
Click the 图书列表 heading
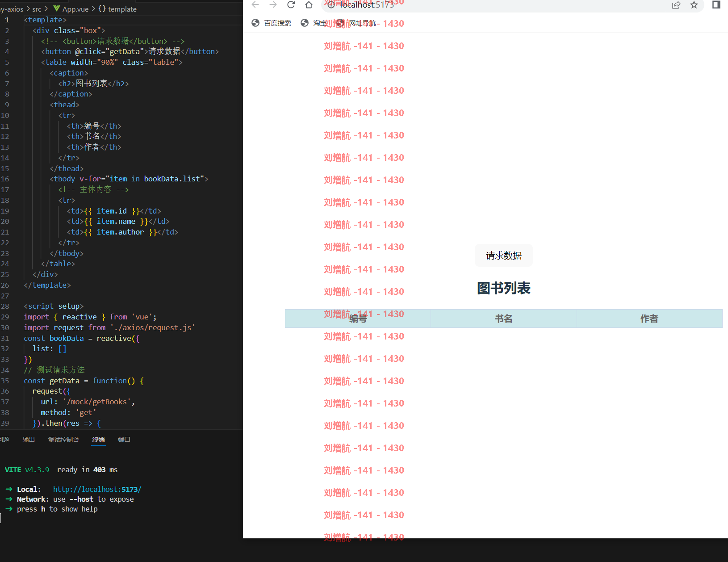[x=503, y=288]
